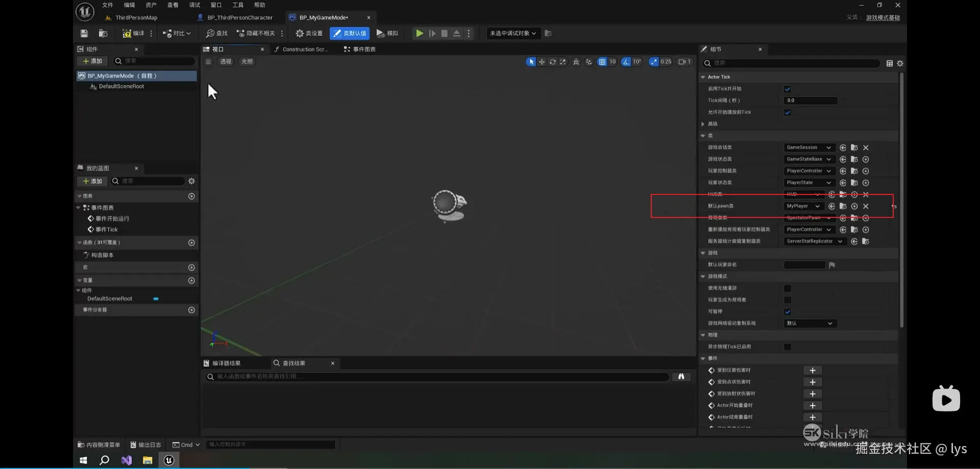This screenshot has height=469, width=980.
Task: Open the ServerStatReplicator dropdown
Action: click(815, 241)
